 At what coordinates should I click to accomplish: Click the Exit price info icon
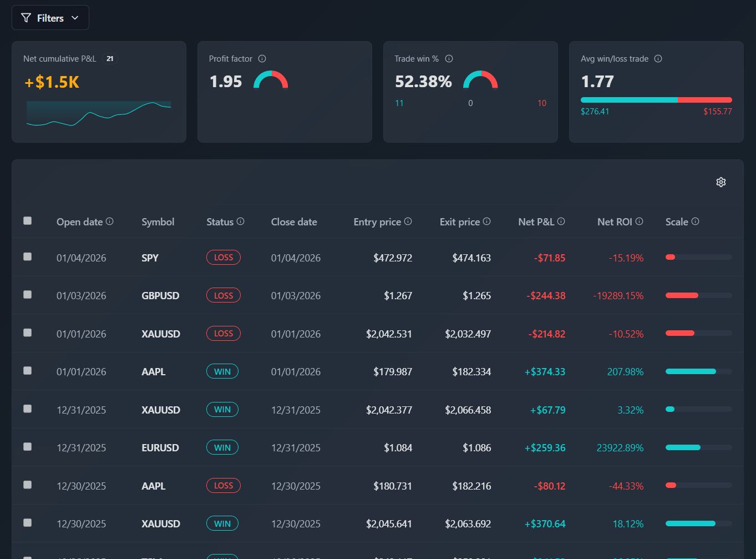point(486,221)
